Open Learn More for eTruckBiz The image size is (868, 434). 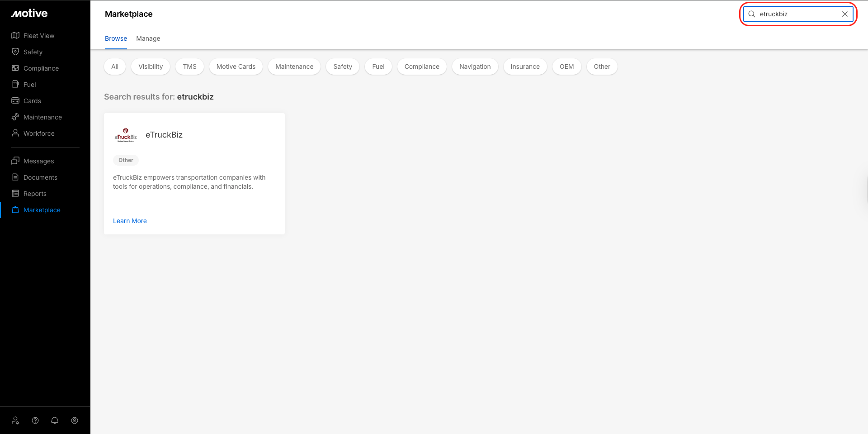click(x=130, y=221)
